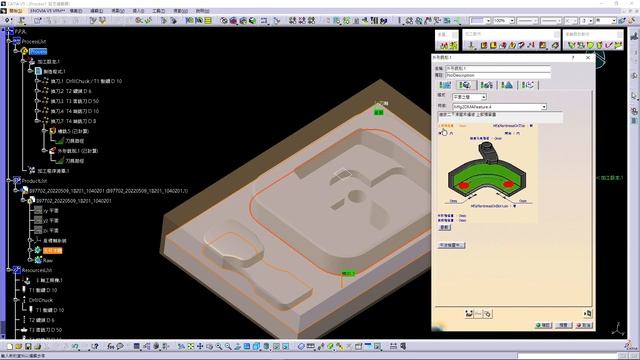The height and width of the screenshot is (360, 640).
Task: Click the Cancel button in operation dialog
Action: click(584, 325)
